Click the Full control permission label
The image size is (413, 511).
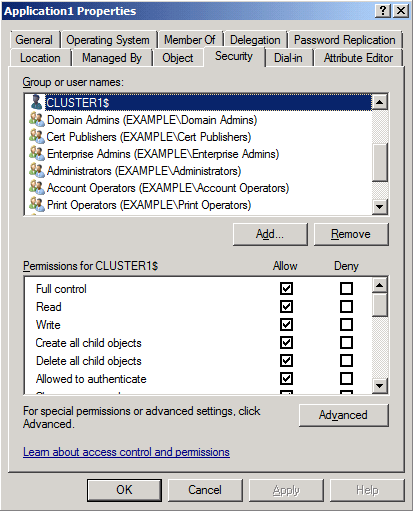tap(61, 289)
